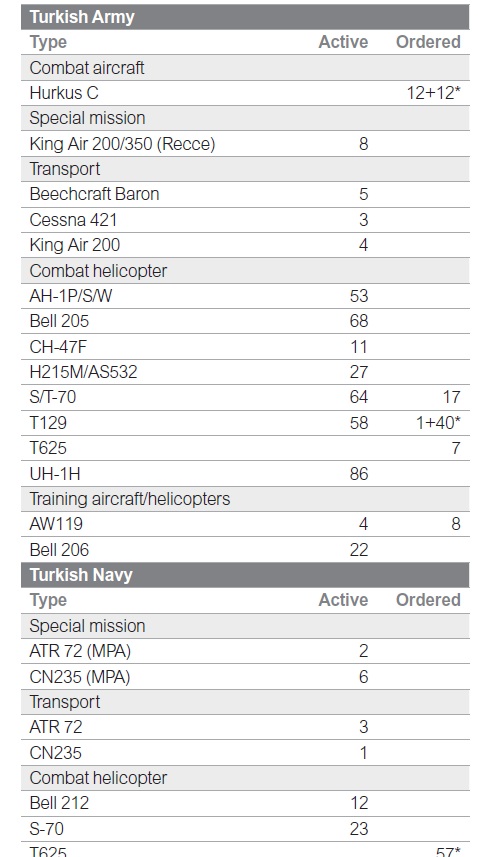
Task: Select the Beechcraft Baron row
Action: pos(245,194)
